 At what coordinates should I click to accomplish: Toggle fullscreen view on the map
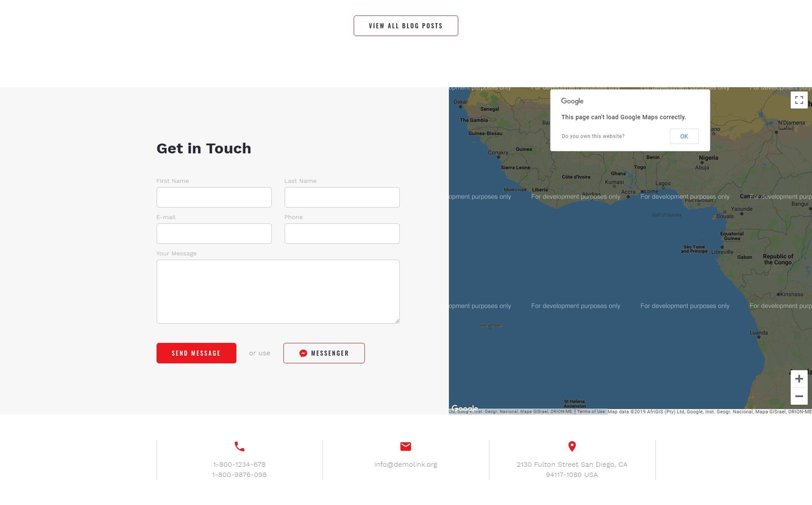tap(799, 100)
